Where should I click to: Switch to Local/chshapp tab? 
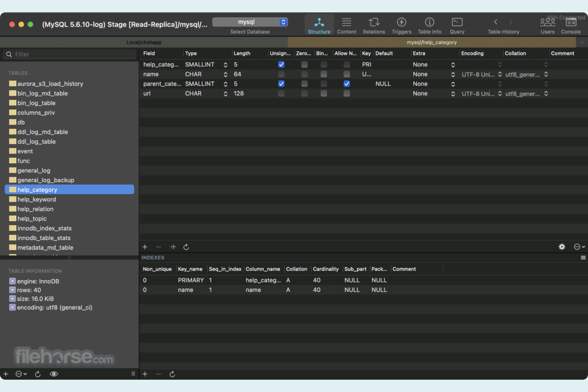144,42
